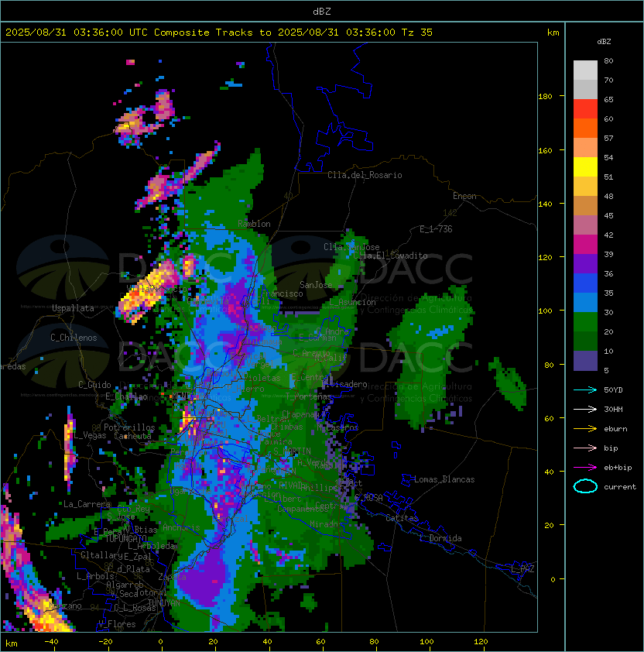Click the 'S_MARTIN' map label
Screen dimensions: 644x652
click(x=293, y=451)
